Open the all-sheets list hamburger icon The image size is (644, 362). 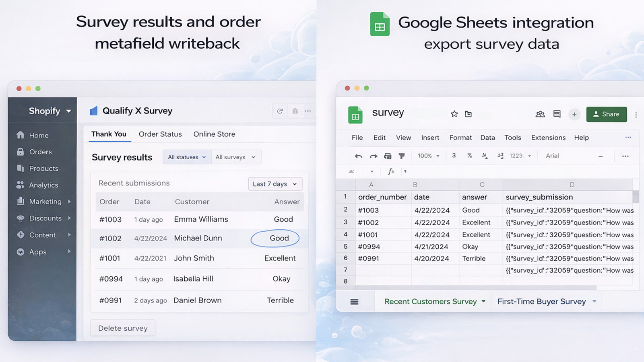(x=354, y=302)
